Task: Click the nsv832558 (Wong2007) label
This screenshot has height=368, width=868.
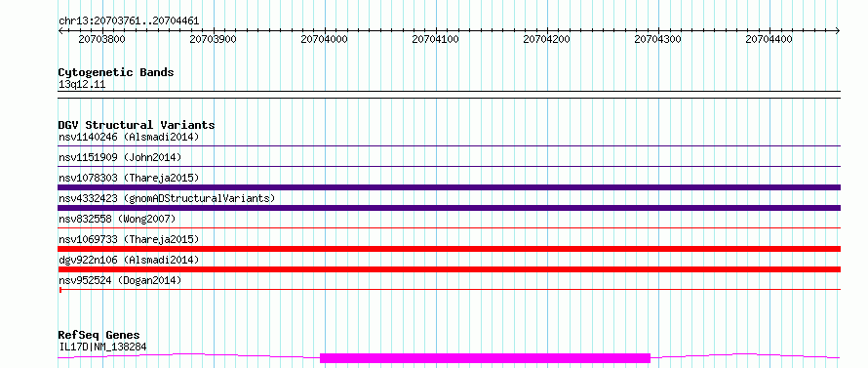Action: point(117,219)
